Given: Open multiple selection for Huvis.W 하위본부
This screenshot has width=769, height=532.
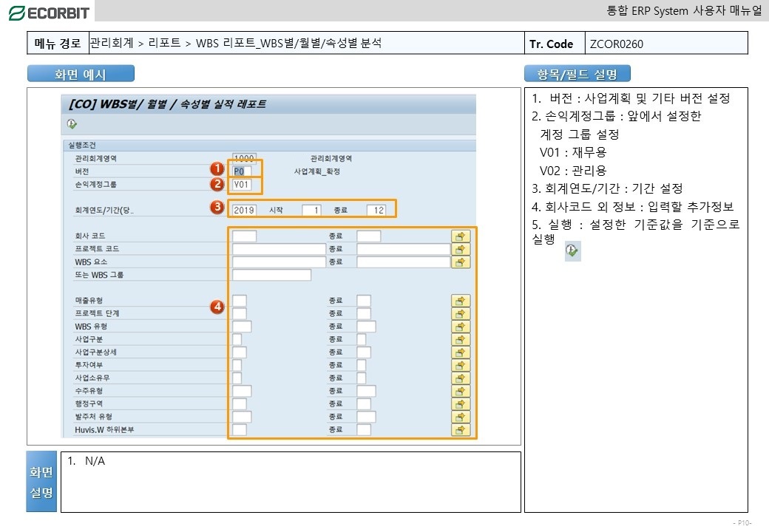Looking at the screenshot, I should 461,429.
